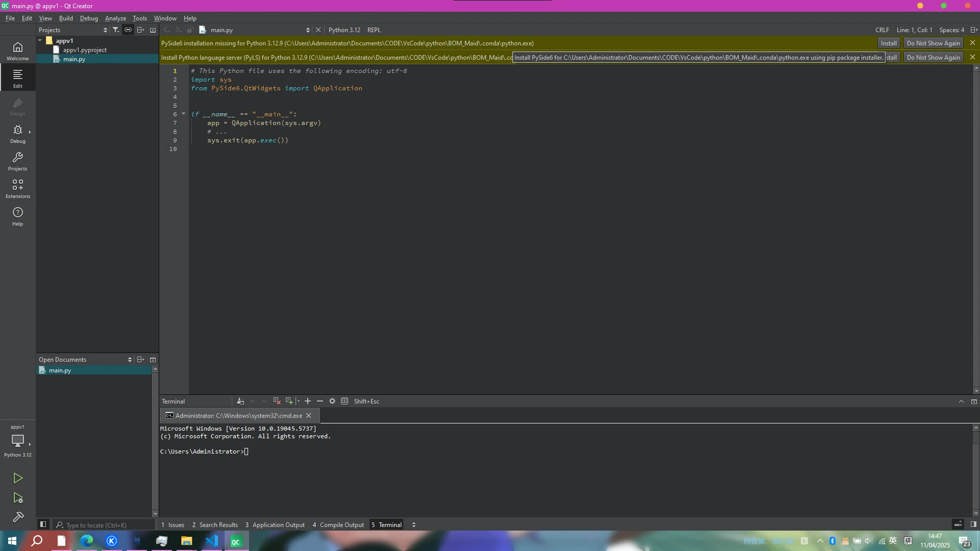The image size is (980, 551).
Task: Zoom in the terminal text
Action: (x=308, y=402)
